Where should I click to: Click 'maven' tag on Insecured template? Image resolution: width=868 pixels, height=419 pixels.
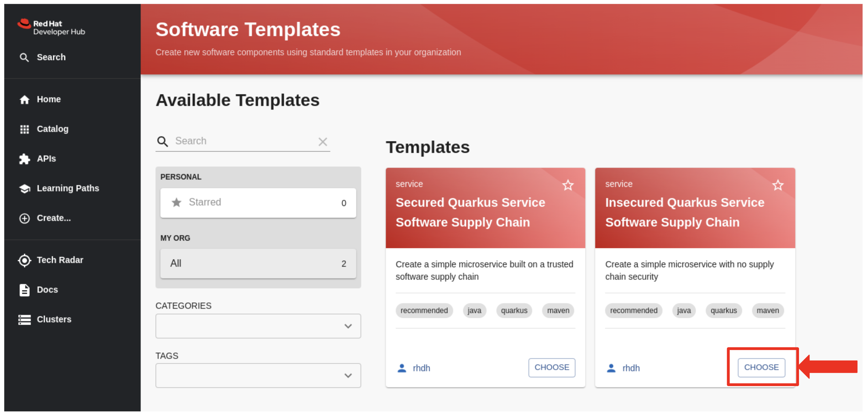[x=768, y=311]
